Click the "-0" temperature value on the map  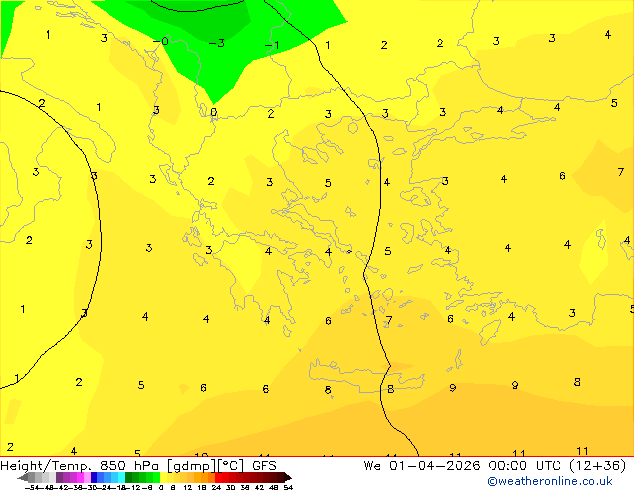point(161,41)
